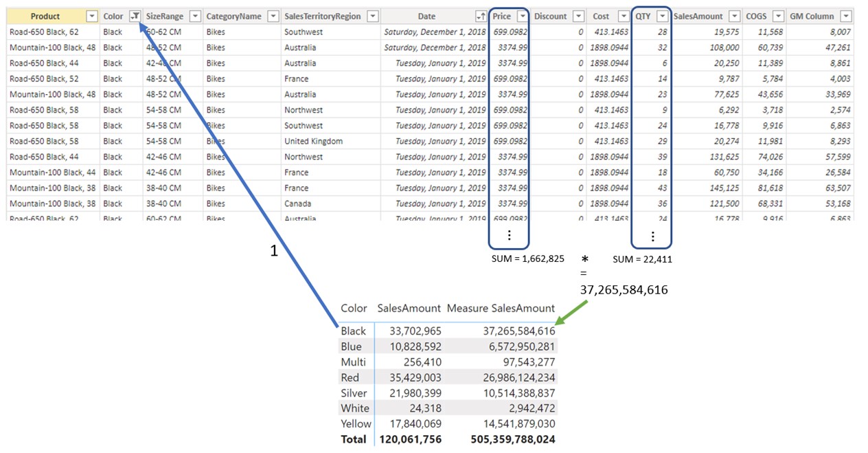Select the Yellow color row

(x=448, y=423)
